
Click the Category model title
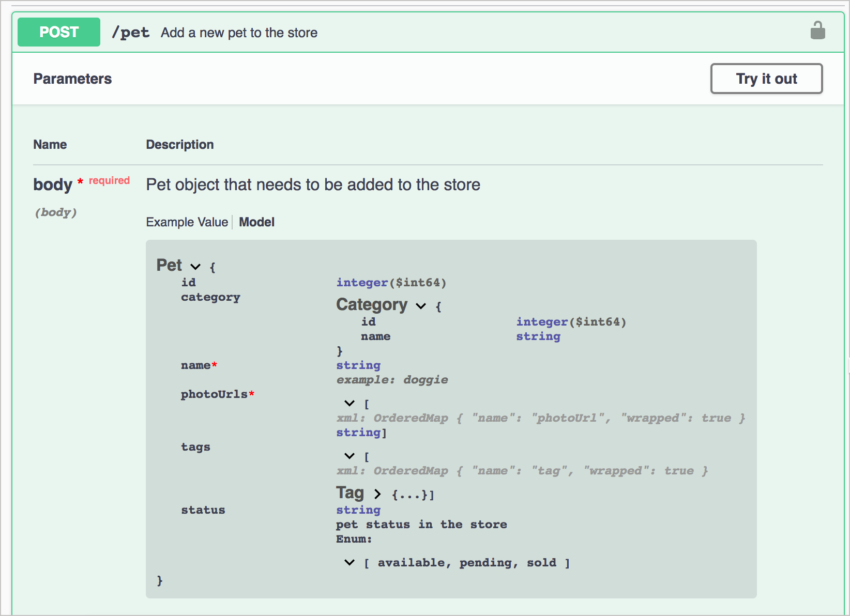pos(372,304)
